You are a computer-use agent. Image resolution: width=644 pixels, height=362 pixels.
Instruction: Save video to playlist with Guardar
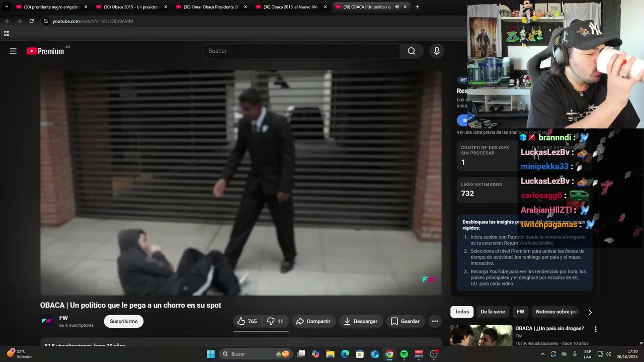406,321
